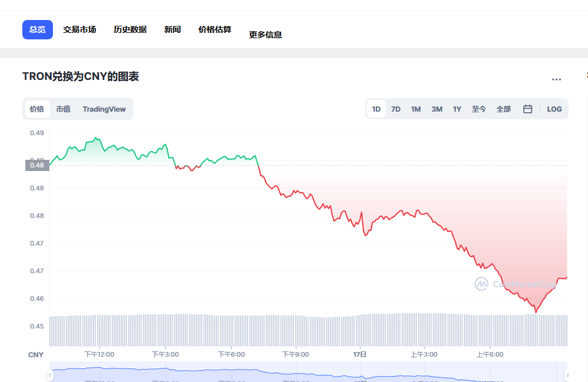Viewport: 588px width, 382px height.
Task: Click the chart title TRON兑换为CNY的图表
Action: (81, 76)
